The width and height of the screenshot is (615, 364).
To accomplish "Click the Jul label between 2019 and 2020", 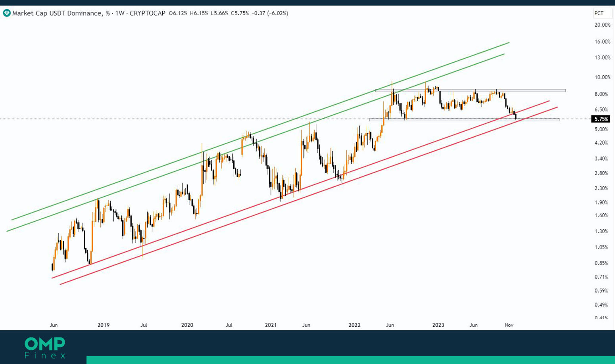I will 144,325.
